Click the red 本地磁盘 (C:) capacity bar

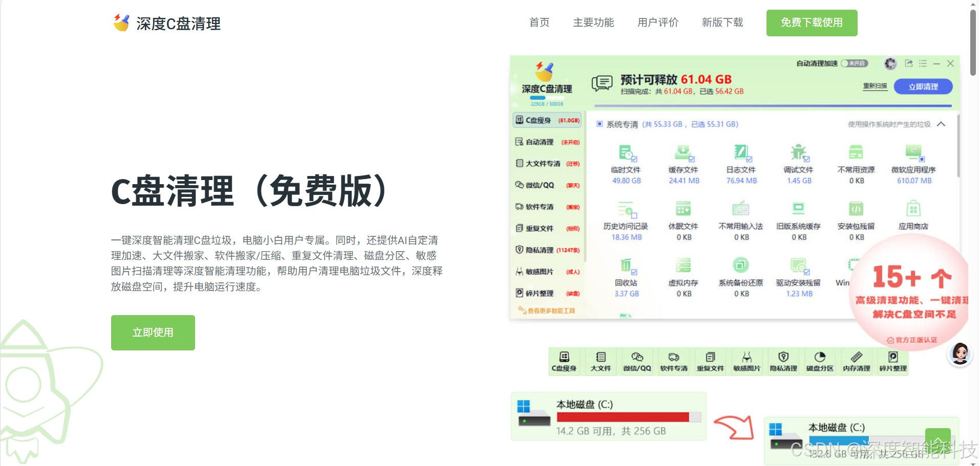[629, 417]
